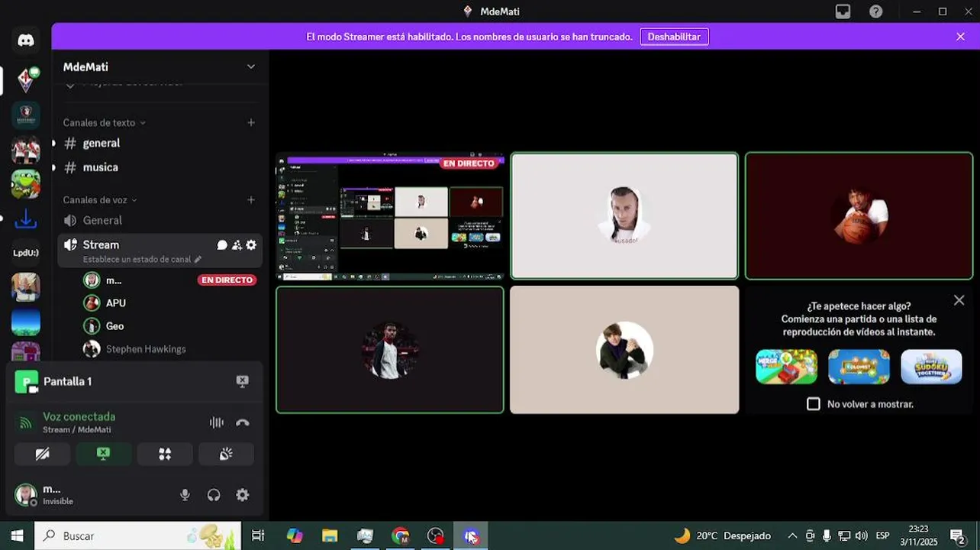Invite people to the Stream channel
Viewport: 980px width, 550px height.
click(237, 245)
